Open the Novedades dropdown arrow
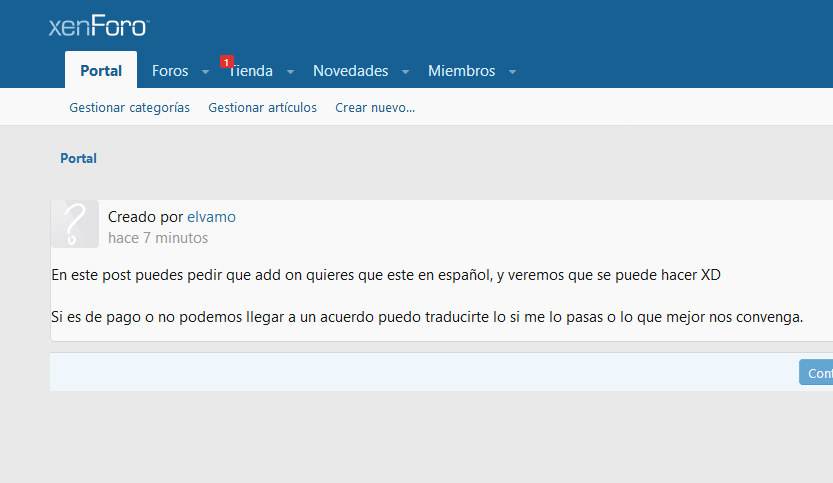The width and height of the screenshot is (833, 483). pyautogui.click(x=405, y=72)
